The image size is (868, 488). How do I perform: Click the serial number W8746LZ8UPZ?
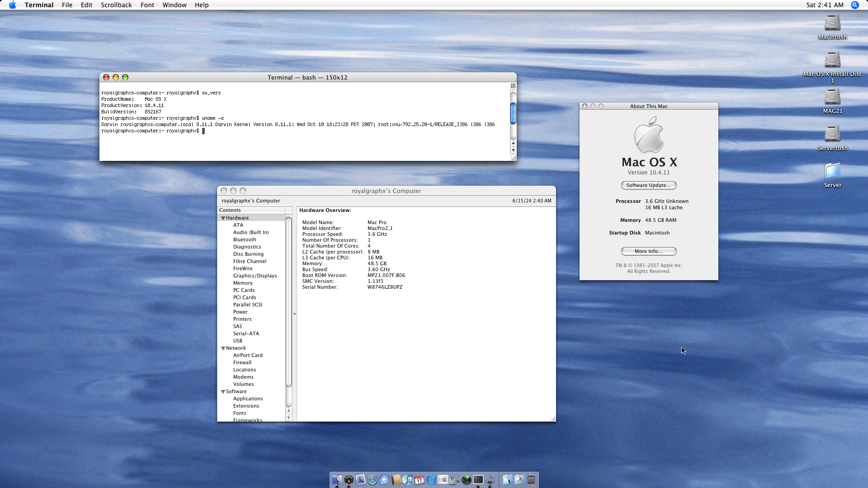[385, 287]
